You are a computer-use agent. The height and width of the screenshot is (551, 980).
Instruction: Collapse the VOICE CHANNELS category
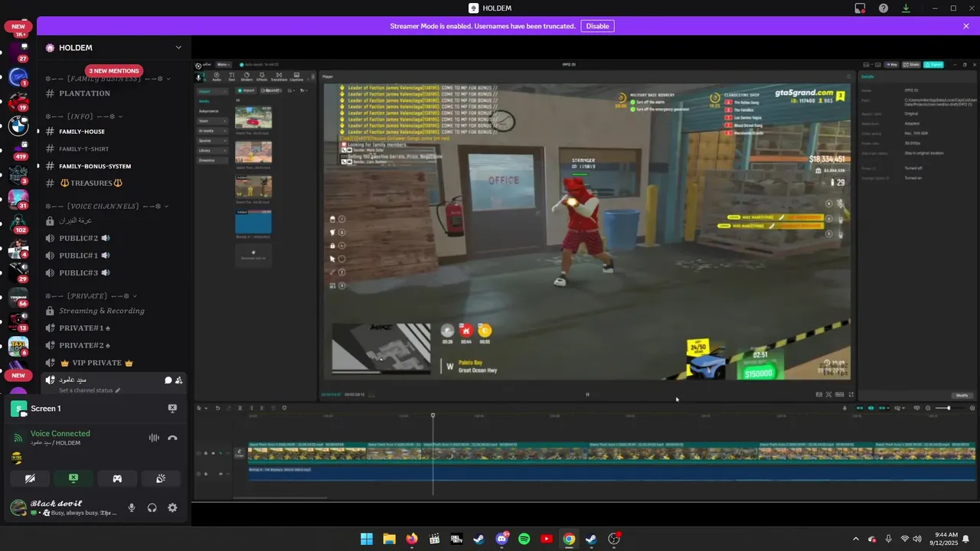click(106, 207)
